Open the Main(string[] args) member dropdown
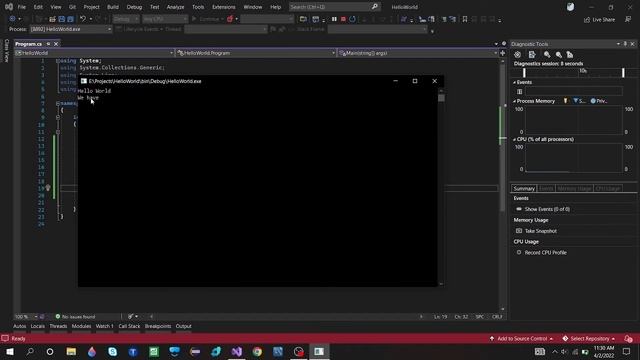The image size is (640, 360). [x=418, y=53]
